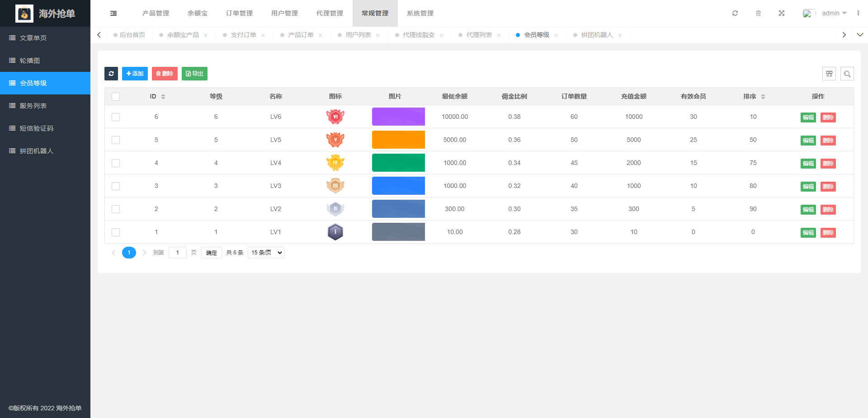Open the 用户管理 top menu
The width and height of the screenshot is (868, 418).
[284, 14]
